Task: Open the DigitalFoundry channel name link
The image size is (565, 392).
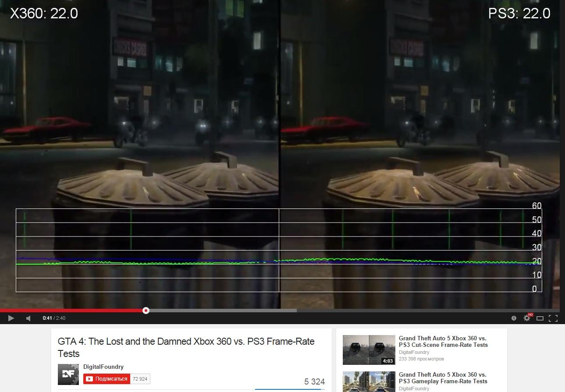Action: [103, 367]
